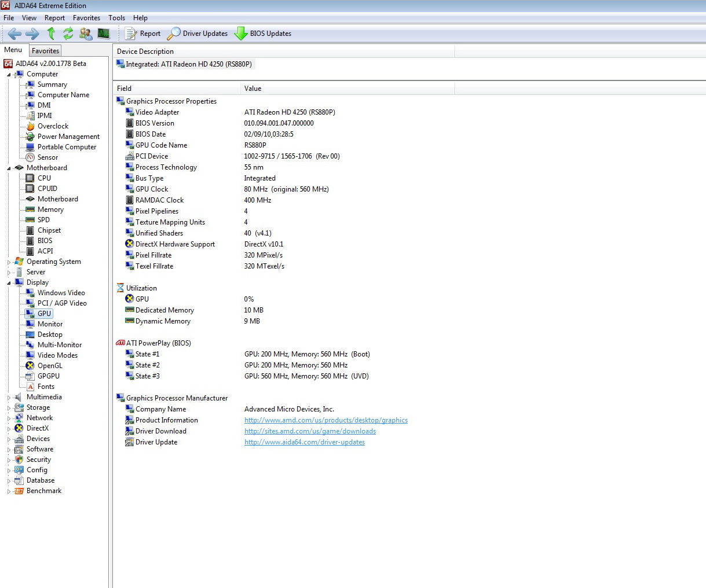The width and height of the screenshot is (706, 588).
Task: Select the AIDA64 v2.00.1778 Beta root node
Action: [x=50, y=64]
